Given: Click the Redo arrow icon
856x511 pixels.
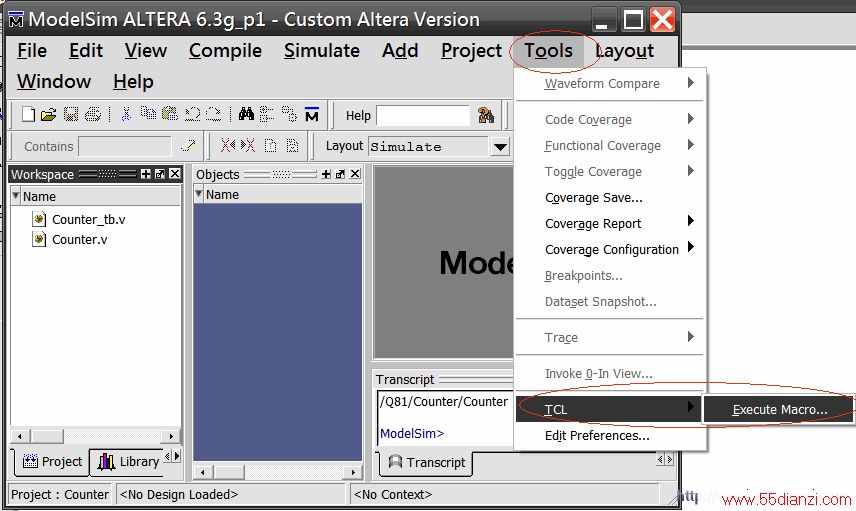Looking at the screenshot, I should tap(213, 114).
